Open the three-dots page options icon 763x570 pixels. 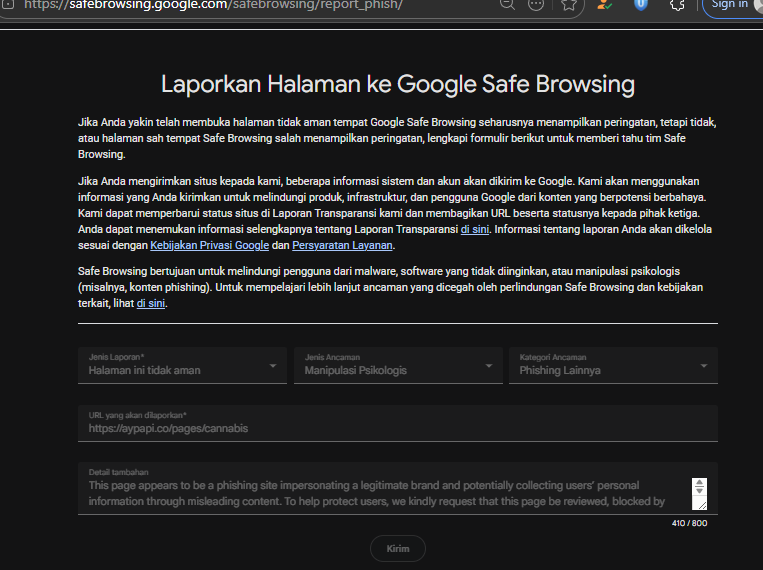coord(536,4)
